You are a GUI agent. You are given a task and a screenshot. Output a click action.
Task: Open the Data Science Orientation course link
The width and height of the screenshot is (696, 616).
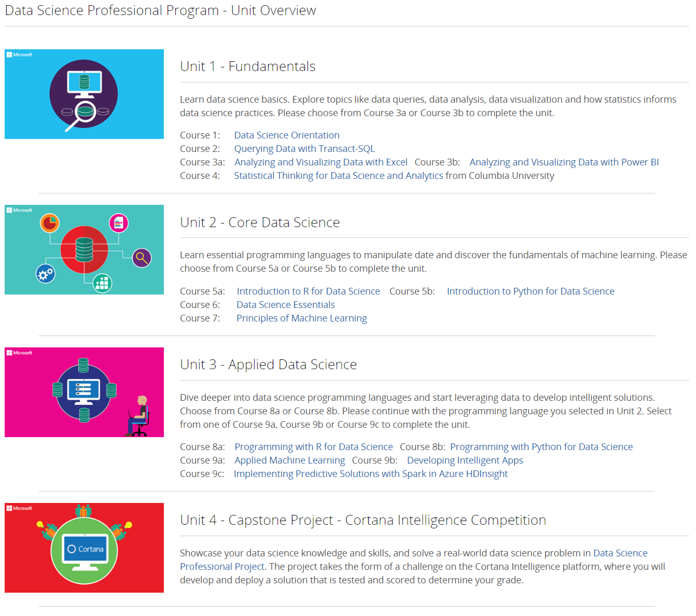pos(287,135)
